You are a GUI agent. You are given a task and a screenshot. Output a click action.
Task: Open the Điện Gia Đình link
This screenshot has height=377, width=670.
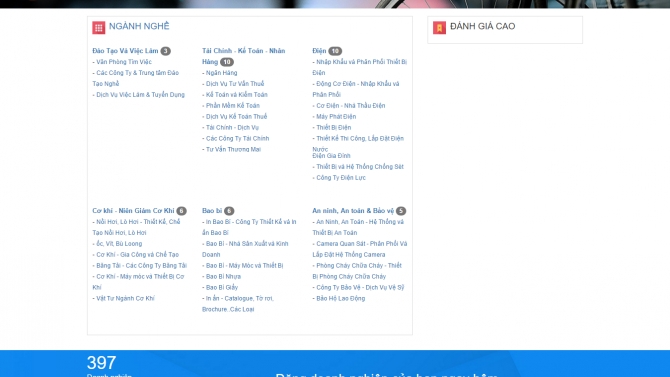point(331,156)
